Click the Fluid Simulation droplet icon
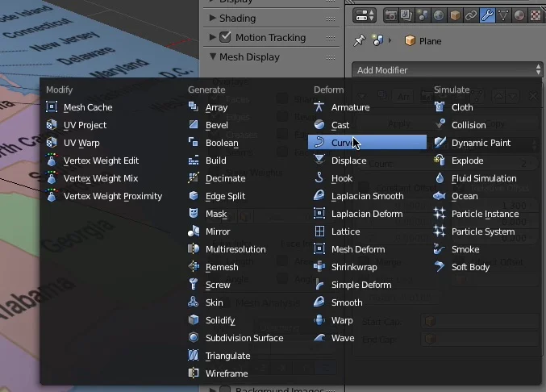Viewport: 546px width, 392px height. (x=440, y=178)
